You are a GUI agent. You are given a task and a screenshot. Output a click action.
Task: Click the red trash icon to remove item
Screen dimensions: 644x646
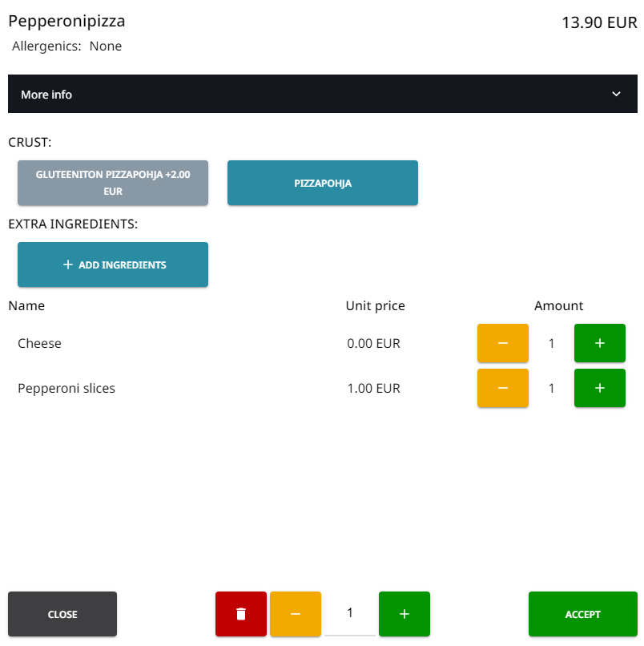coord(240,614)
